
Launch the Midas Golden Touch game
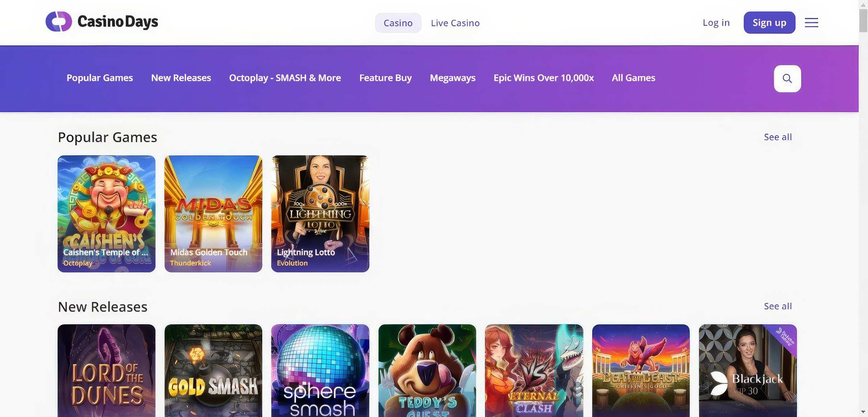(x=213, y=214)
